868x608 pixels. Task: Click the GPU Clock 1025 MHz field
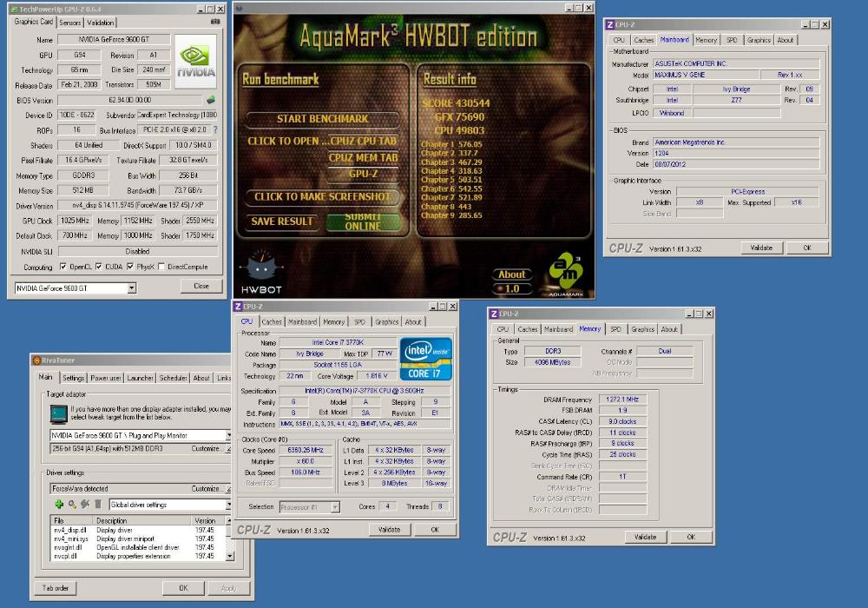click(76, 221)
